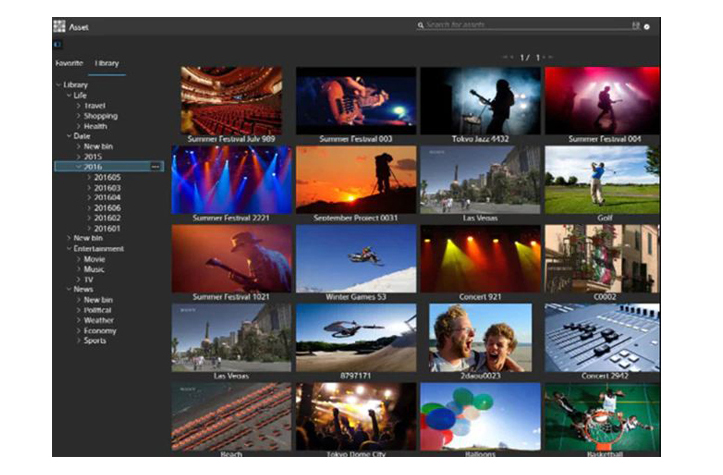Select the Library tab
This screenshot has height=475, width=723.
tap(106, 64)
